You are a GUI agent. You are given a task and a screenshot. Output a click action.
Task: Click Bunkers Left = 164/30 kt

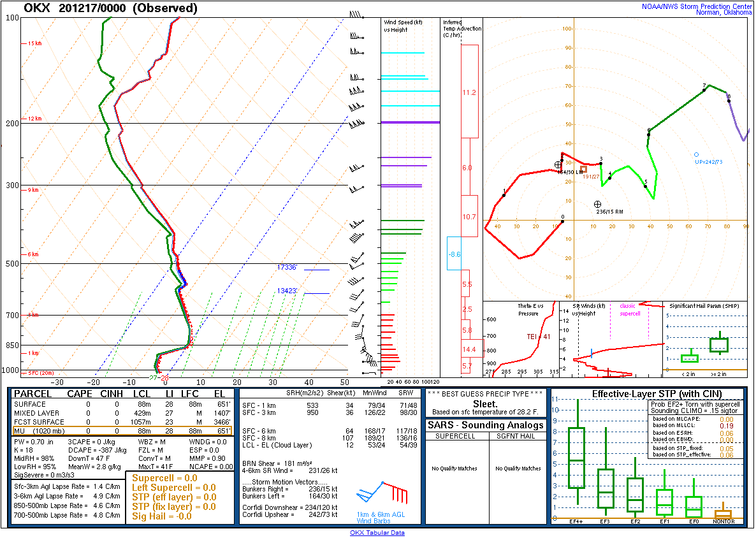290,496
